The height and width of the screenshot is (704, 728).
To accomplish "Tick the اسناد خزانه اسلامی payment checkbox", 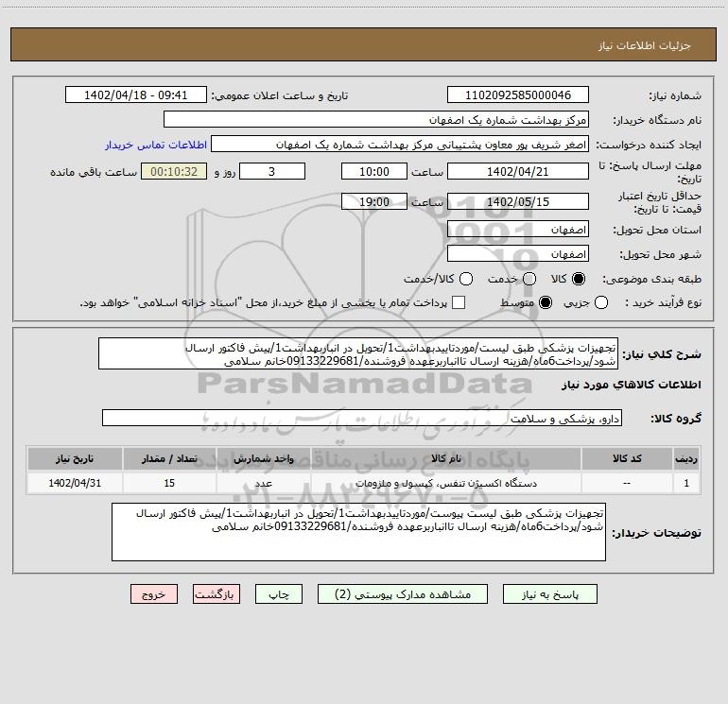I will 459,302.
